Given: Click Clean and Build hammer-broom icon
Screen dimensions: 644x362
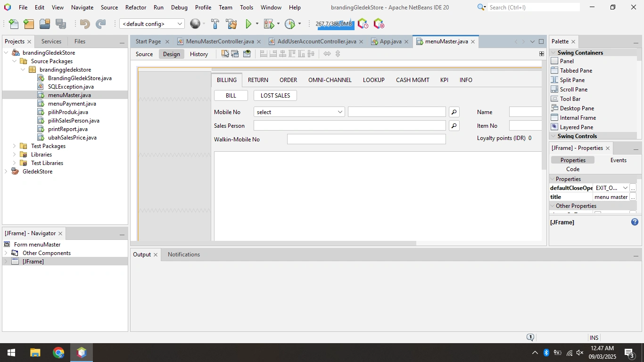Looking at the screenshot, I should (x=231, y=24).
